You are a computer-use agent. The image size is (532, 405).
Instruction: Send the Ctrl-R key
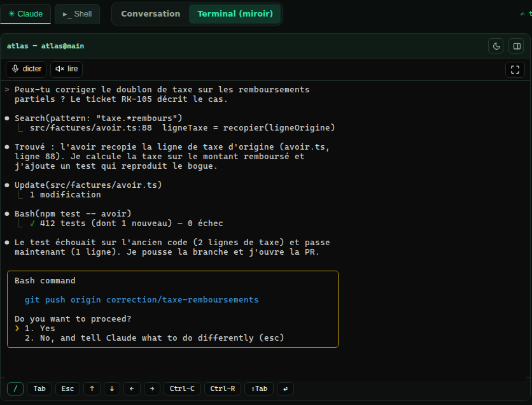pos(223,388)
